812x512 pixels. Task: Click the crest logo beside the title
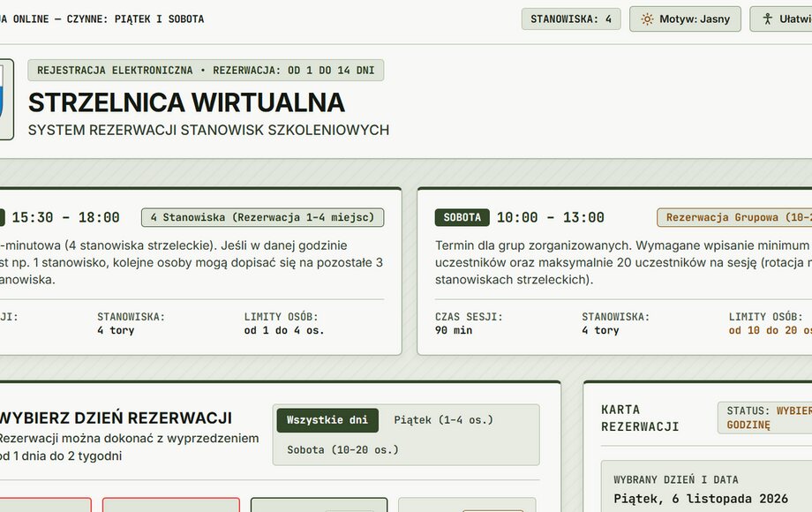pyautogui.click(x=5, y=100)
